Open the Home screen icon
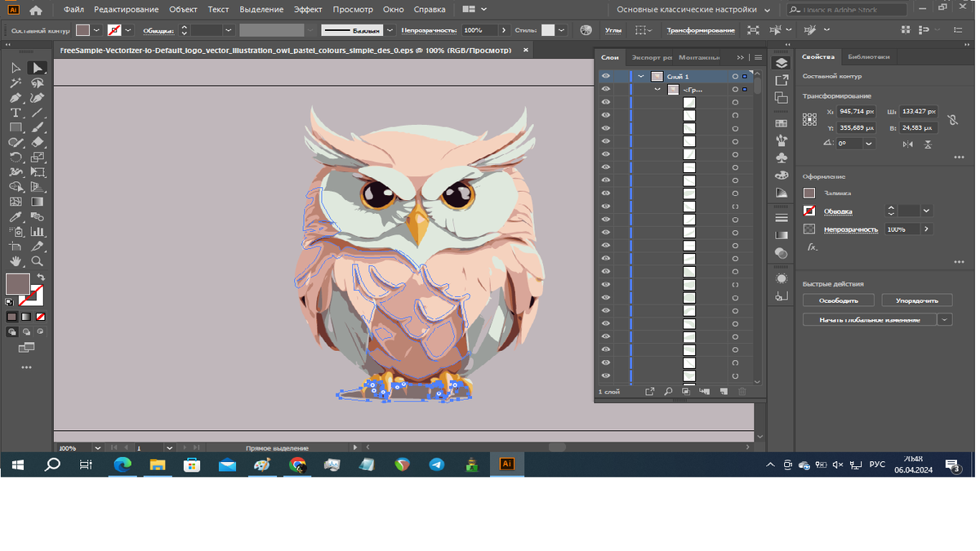This screenshot has width=980, height=551. (36, 10)
